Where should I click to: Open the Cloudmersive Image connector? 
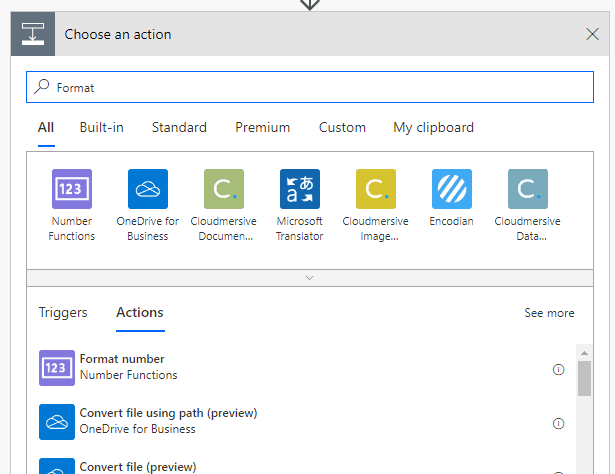tap(376, 189)
